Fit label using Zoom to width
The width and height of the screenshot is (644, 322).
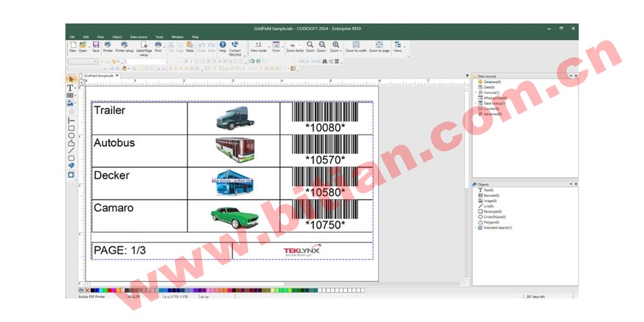pos(356,47)
